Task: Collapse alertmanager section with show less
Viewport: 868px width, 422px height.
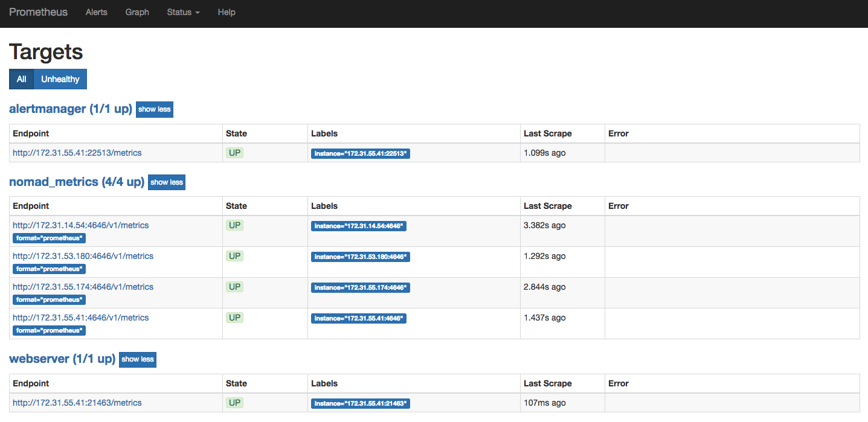Action: point(155,109)
